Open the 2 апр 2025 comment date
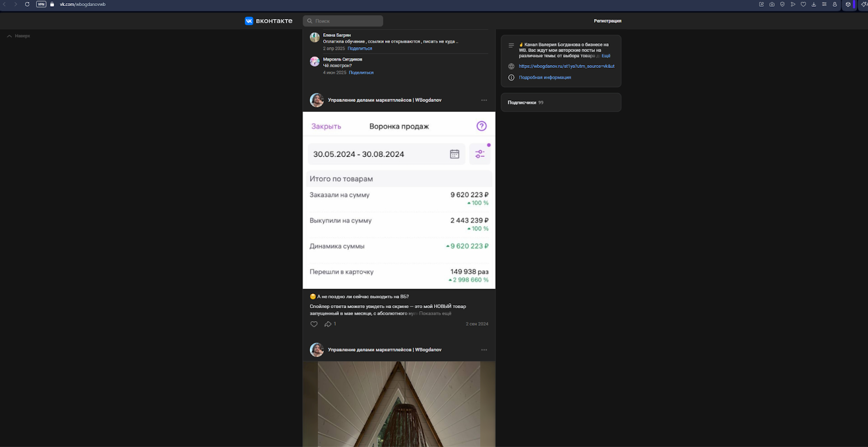This screenshot has height=447, width=868. tap(334, 48)
